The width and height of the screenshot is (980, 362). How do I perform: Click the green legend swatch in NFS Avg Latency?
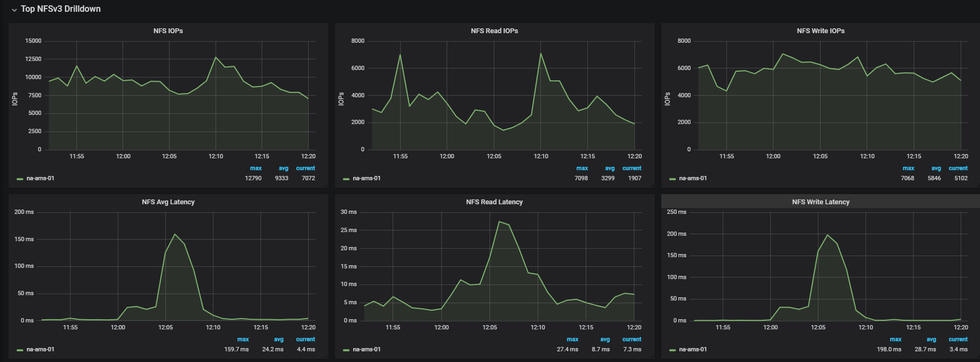[x=20, y=350]
